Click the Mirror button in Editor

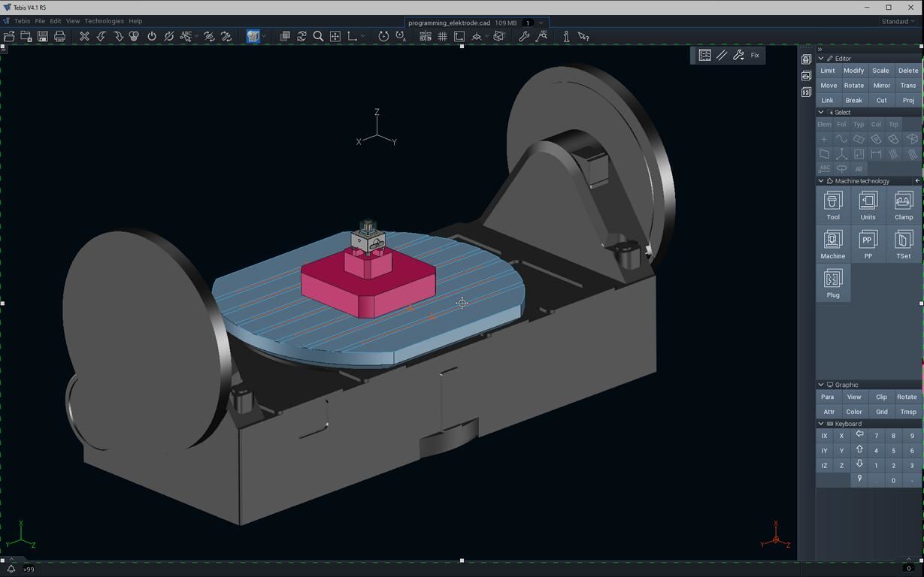pyautogui.click(x=881, y=86)
